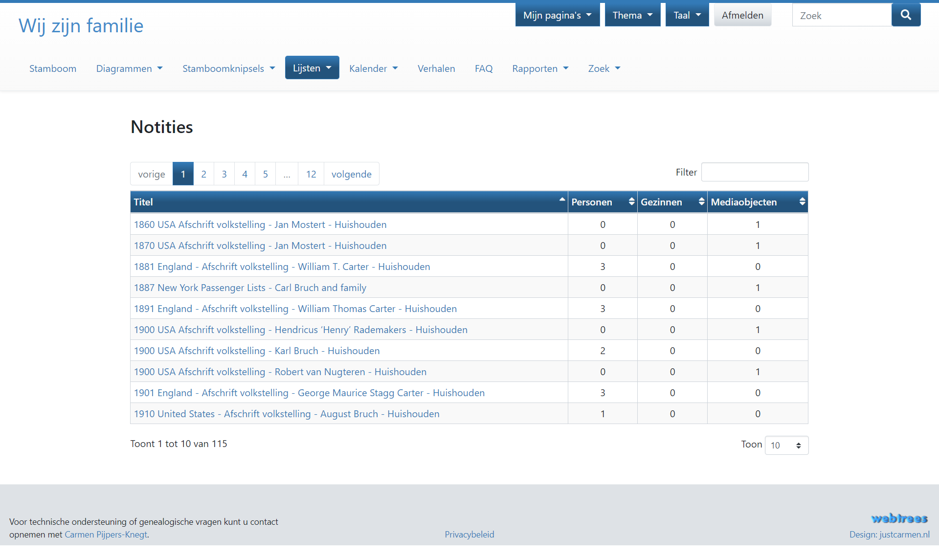Select the Stamboom menu item
This screenshot has height=560, width=939.
[x=52, y=68]
